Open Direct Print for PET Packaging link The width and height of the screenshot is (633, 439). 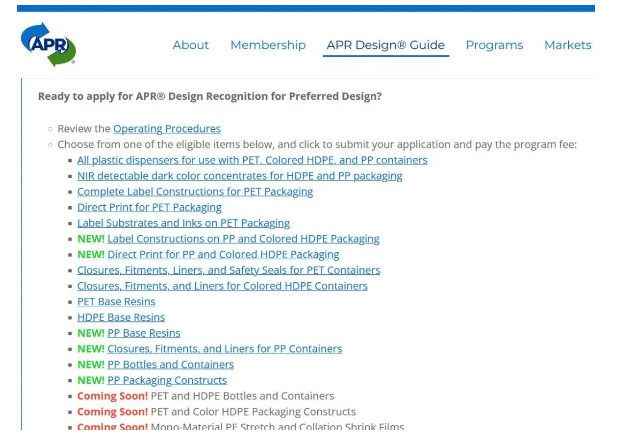coord(149,207)
